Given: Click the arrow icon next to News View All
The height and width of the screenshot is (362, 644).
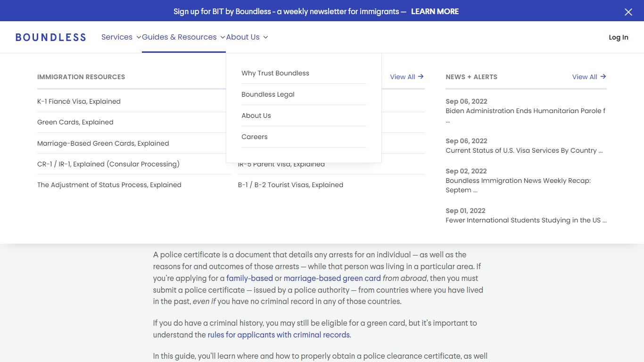Looking at the screenshot, I should (603, 76).
